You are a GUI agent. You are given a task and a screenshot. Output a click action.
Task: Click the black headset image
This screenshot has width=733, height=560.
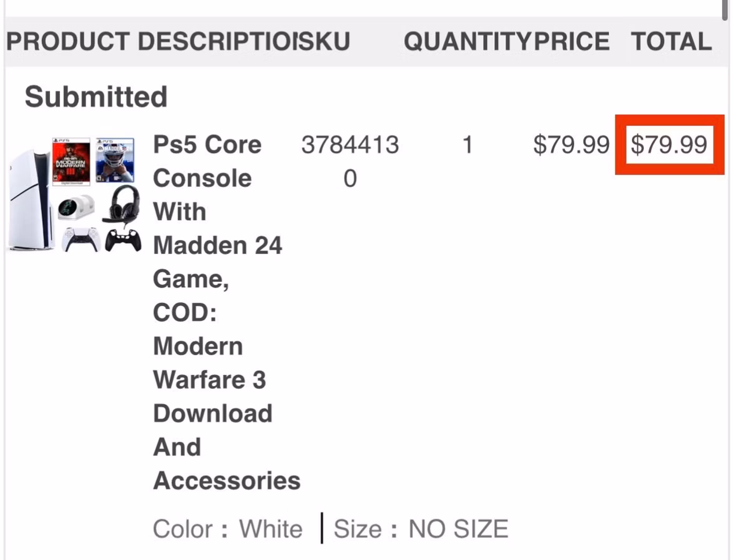pyautogui.click(x=122, y=205)
